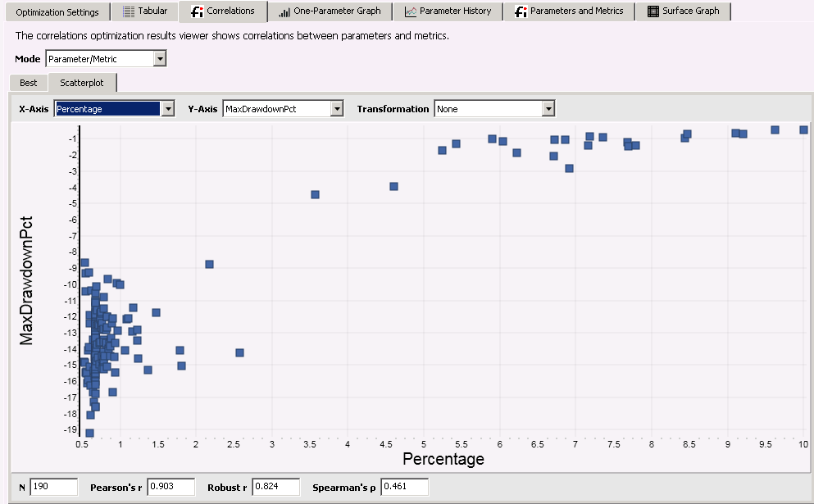814x504 pixels.
Task: Click the One-Parameter Graph bar chart icon
Action: coord(284,11)
